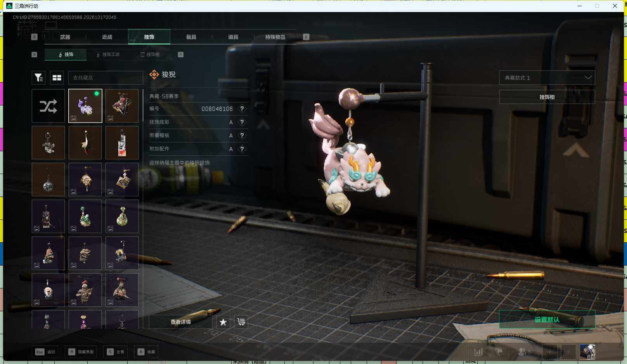Select the random shuffle charm tile

pos(48,106)
